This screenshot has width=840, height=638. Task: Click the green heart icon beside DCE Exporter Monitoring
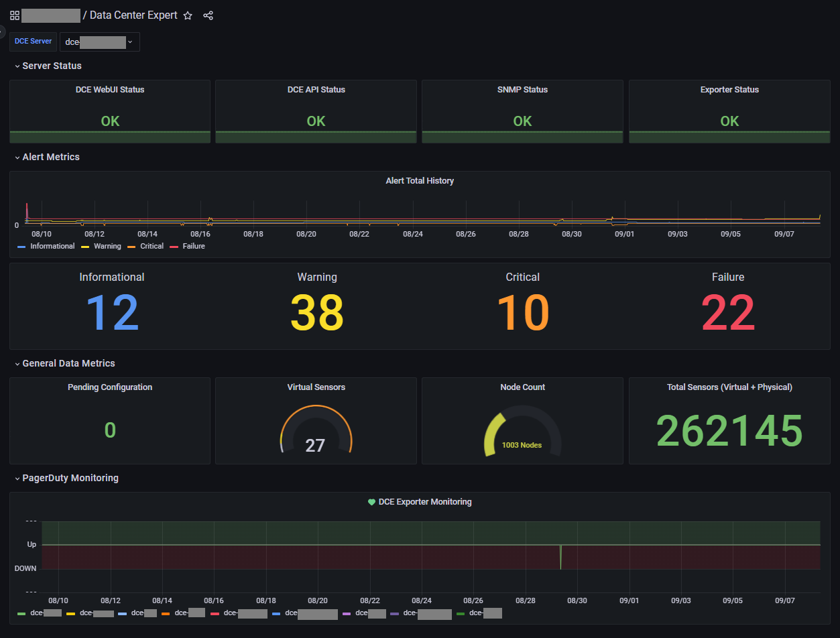(x=371, y=502)
